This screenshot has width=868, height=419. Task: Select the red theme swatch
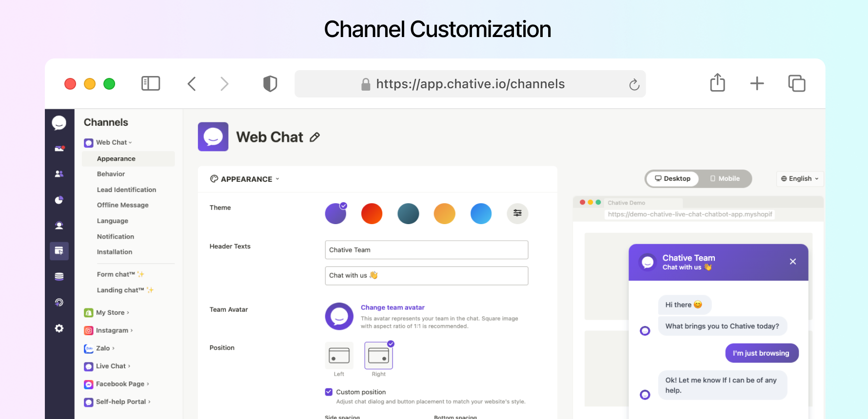(x=372, y=213)
